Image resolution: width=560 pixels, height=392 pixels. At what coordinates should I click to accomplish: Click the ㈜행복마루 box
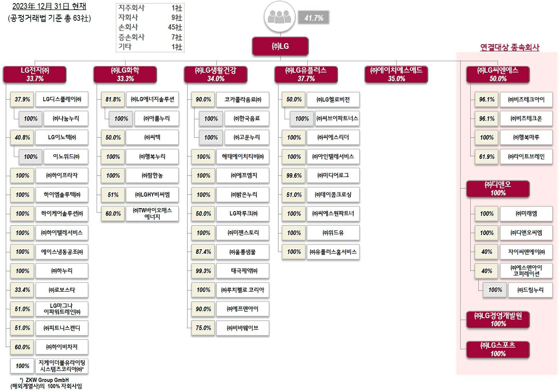pos(526,137)
